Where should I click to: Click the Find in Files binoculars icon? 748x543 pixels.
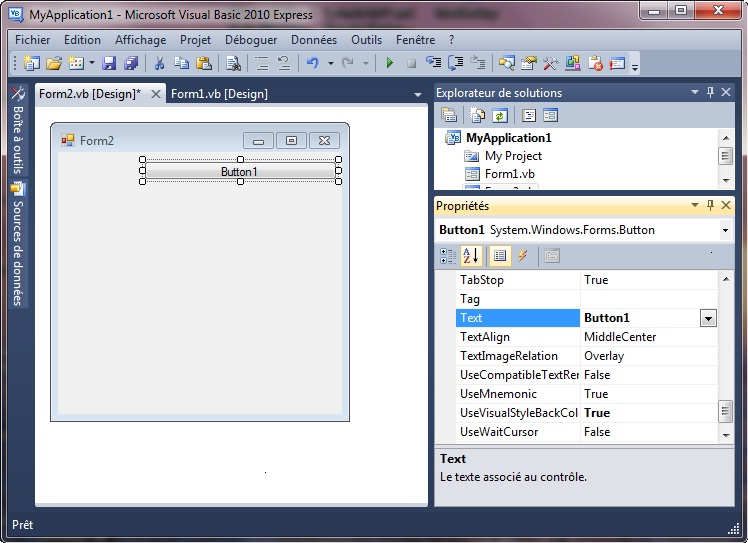coord(233,63)
